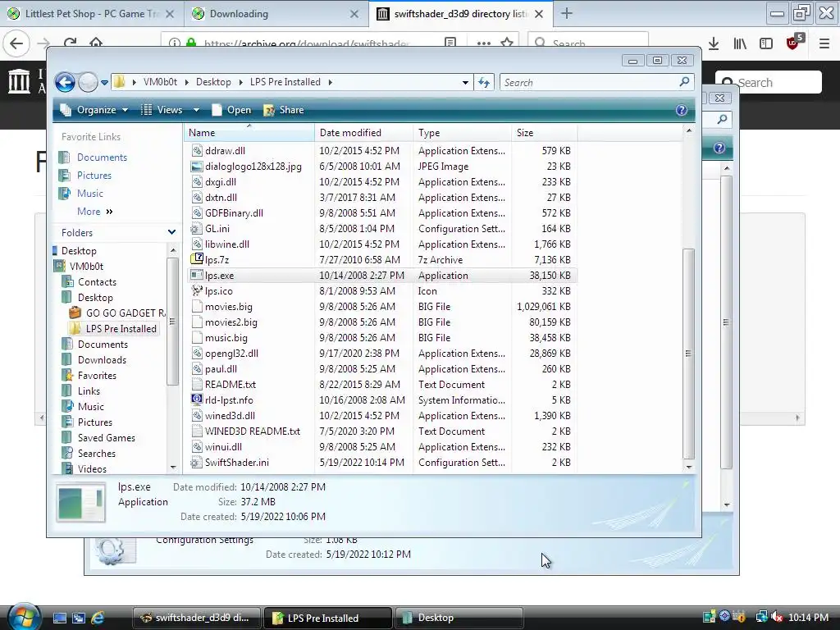Viewport: 840px width, 630px height.
Task: Select rld-lpst.nfo system info icon
Action: pyautogui.click(x=197, y=400)
